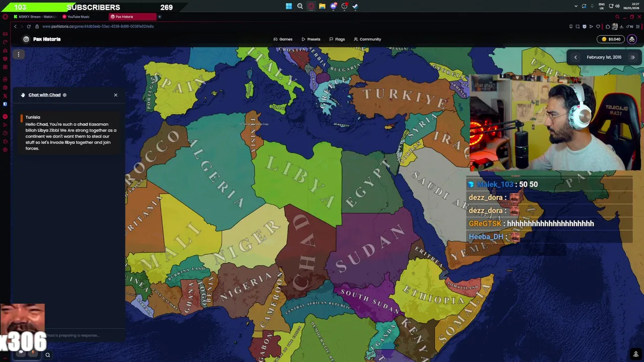The image size is (644, 362).
Task: Click the downloads arrow in browser toolbar
Action: coord(621,27)
